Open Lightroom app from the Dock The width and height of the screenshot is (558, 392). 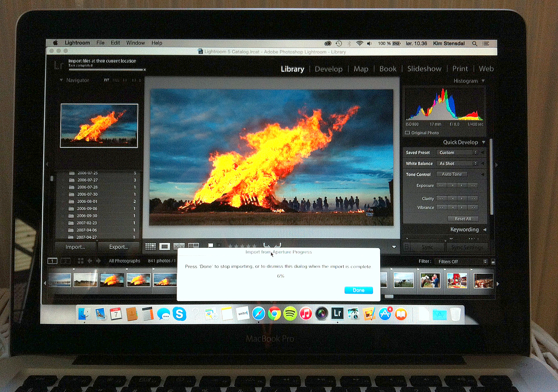pos(337,313)
